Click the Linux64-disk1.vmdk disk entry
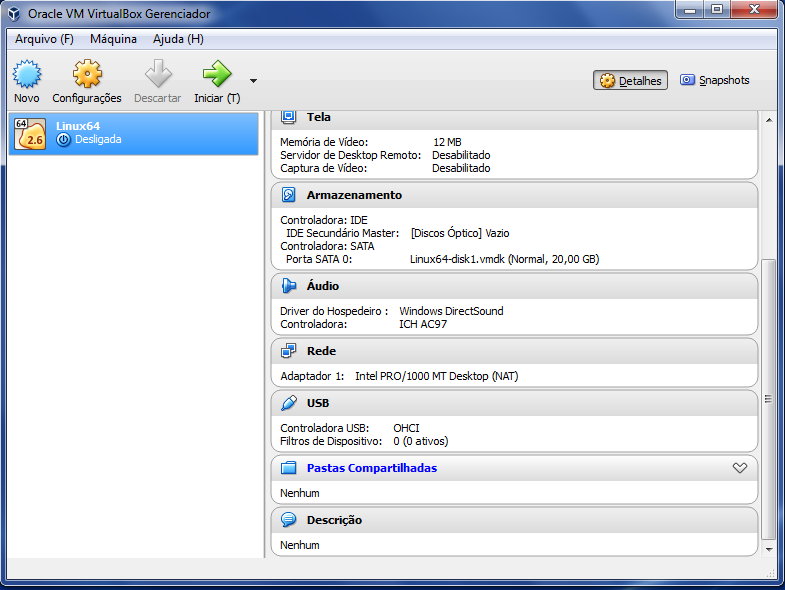Image resolution: width=785 pixels, height=590 pixels. coord(504,259)
